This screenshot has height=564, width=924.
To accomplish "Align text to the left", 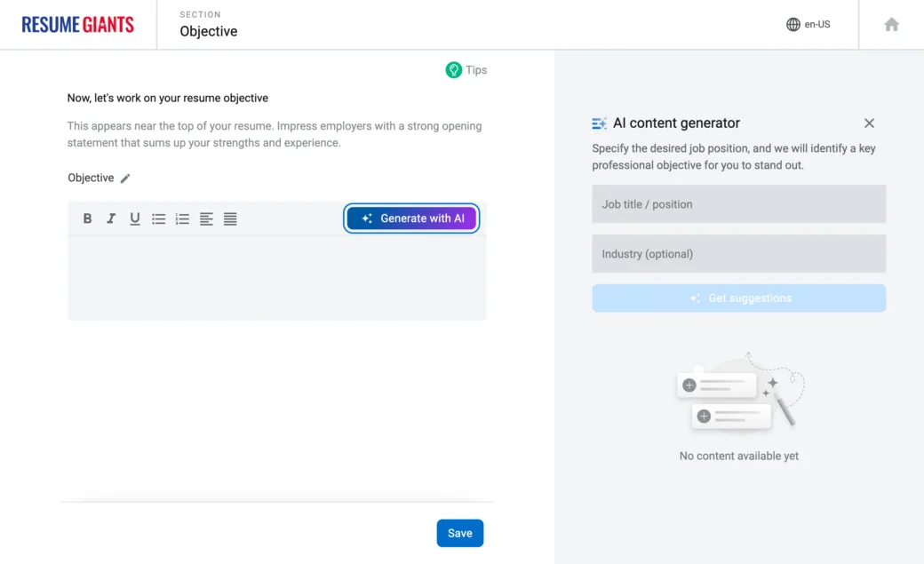I will pos(206,218).
